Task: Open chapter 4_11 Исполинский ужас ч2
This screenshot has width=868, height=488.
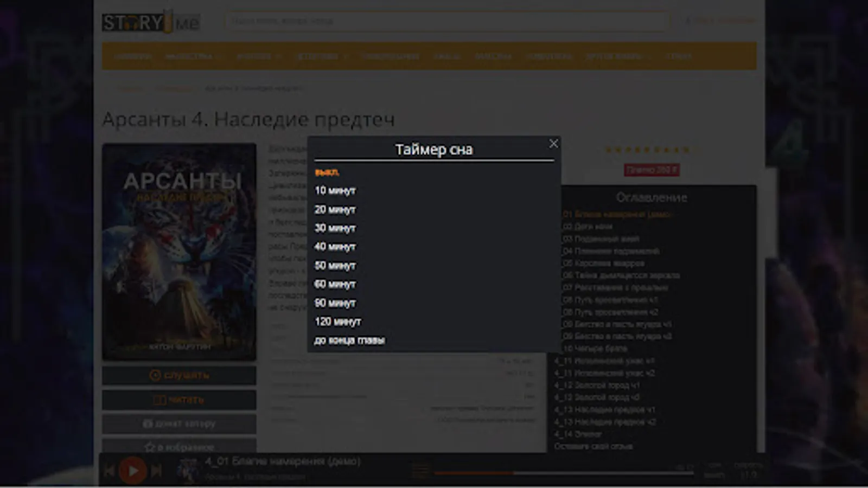Action: tap(604, 373)
